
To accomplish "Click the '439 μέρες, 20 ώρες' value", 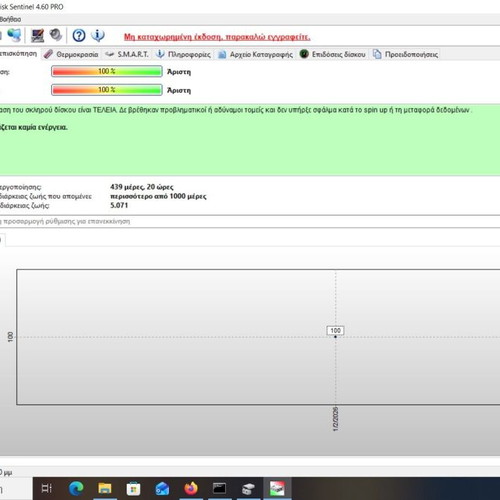I will (x=142, y=187).
